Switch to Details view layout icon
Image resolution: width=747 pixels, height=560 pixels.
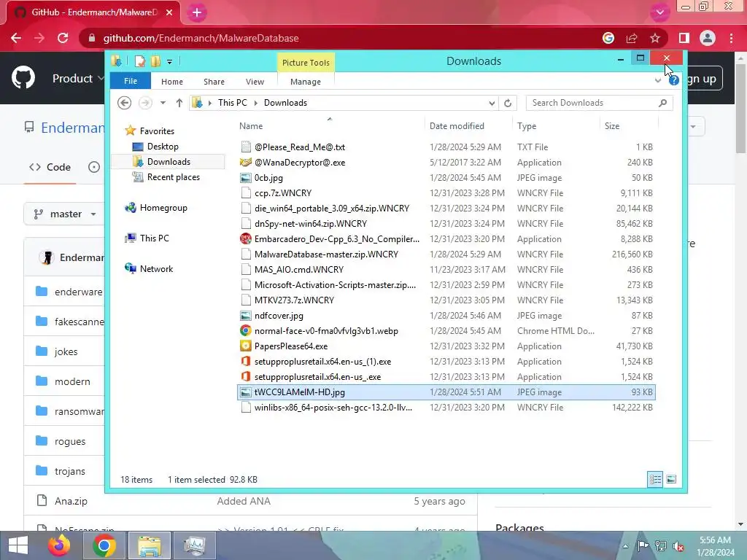[x=655, y=479]
